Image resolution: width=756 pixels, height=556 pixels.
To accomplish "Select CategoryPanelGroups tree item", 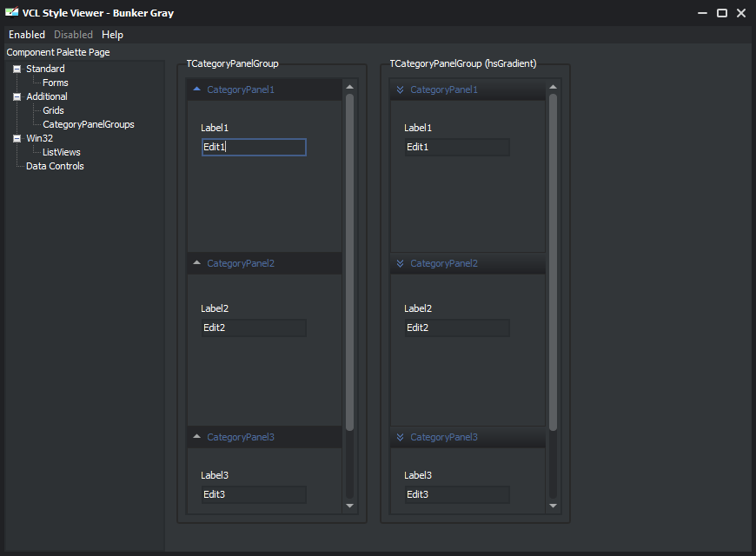I will pyautogui.click(x=89, y=124).
